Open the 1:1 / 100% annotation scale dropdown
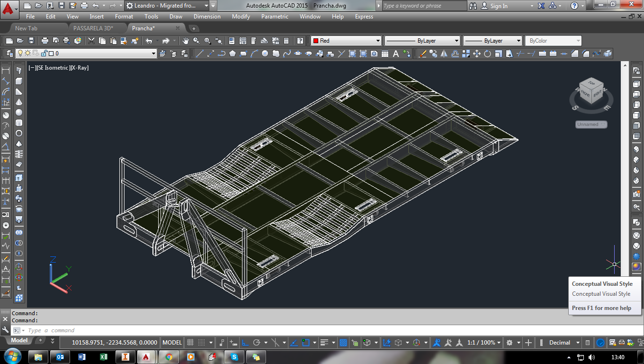The width and height of the screenshot is (644, 364). (484, 342)
